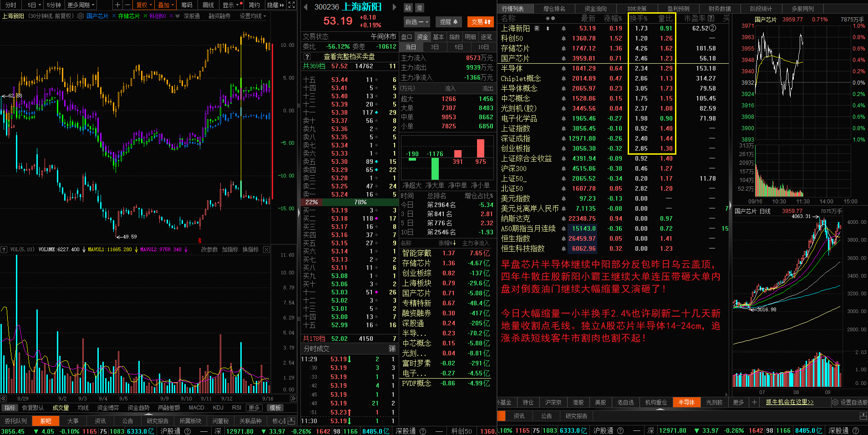The width and height of the screenshot is (868, 435).
Task: Open the 5日 period dropdown
Action: (34, 5)
